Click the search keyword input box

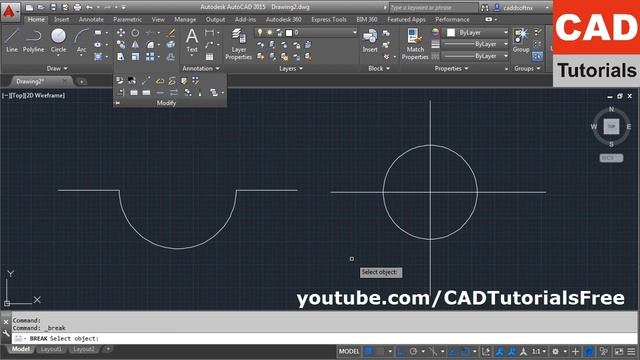(x=433, y=7)
